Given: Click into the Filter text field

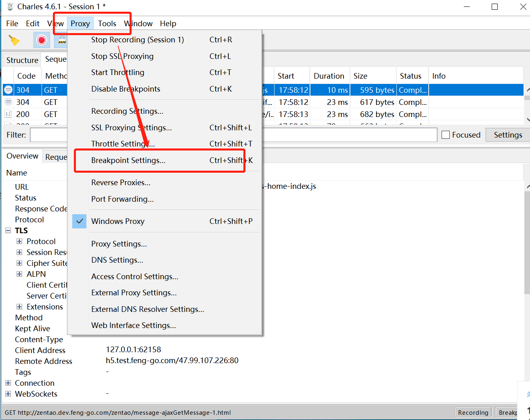Looking at the screenshot, I should pos(234,135).
